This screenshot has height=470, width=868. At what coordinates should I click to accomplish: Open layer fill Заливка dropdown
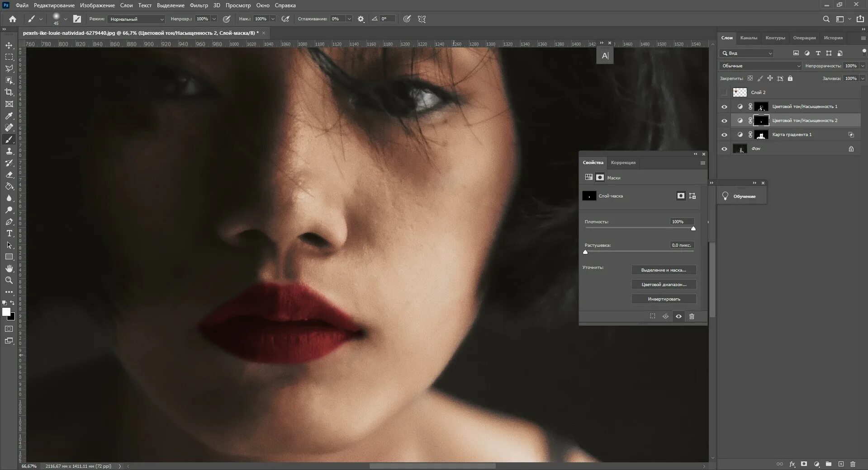pos(863,78)
